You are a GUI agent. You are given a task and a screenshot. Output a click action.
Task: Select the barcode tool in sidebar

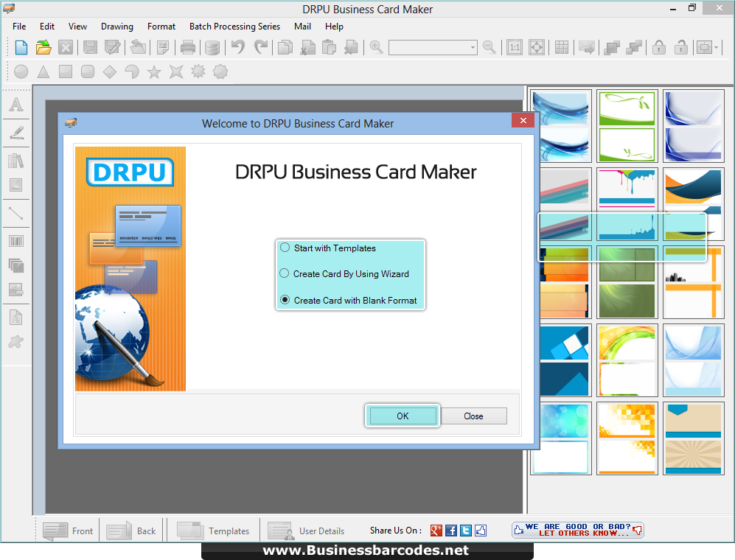tap(16, 242)
